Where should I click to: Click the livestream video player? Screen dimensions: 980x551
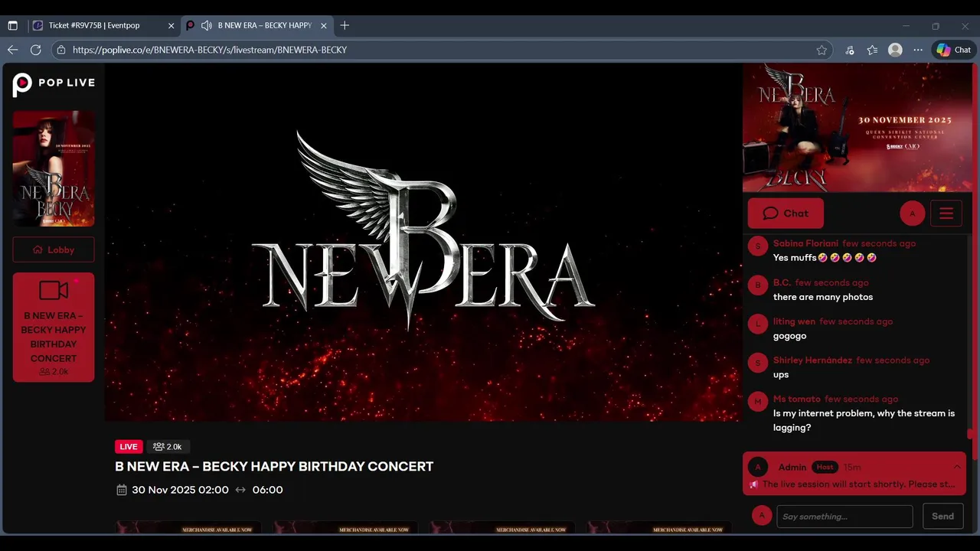coord(423,242)
